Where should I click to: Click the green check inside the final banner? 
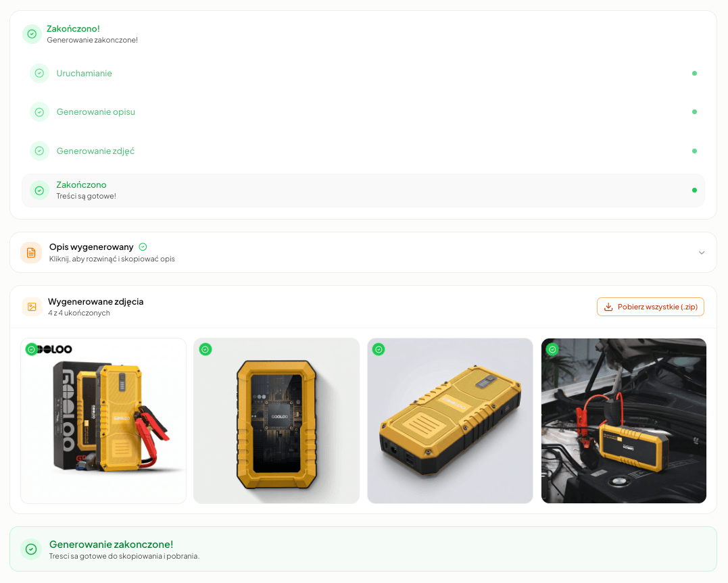[31, 549]
